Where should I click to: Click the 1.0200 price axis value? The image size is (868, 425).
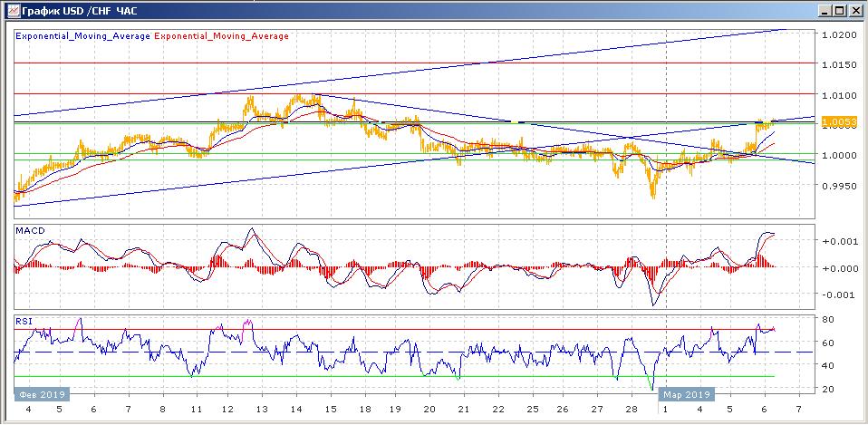pos(840,34)
